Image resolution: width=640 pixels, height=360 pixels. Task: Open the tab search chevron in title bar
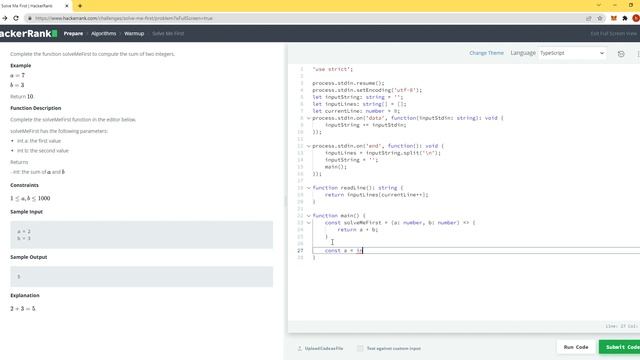tap(599, 5)
